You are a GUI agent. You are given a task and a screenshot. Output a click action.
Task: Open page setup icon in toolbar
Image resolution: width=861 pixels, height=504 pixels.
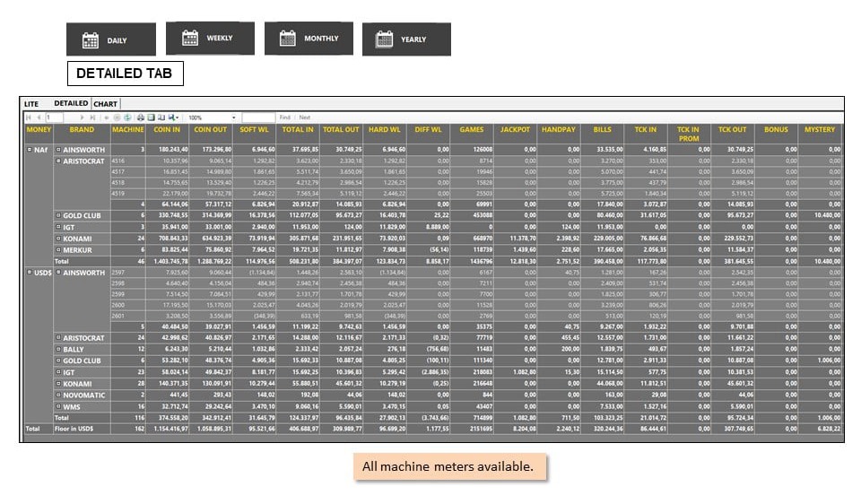(161, 117)
